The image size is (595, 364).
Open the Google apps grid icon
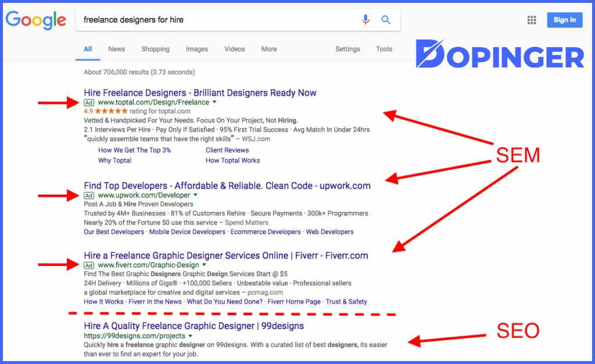tap(532, 20)
